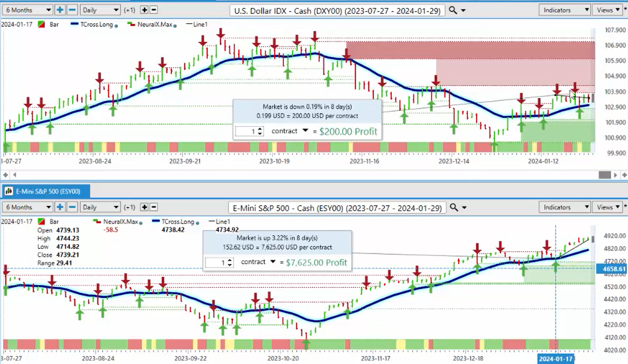Viewport: 628px width, 364px height.
Task: Open the Indicators dropdown on Dollar Index chart
Action: 565,9
